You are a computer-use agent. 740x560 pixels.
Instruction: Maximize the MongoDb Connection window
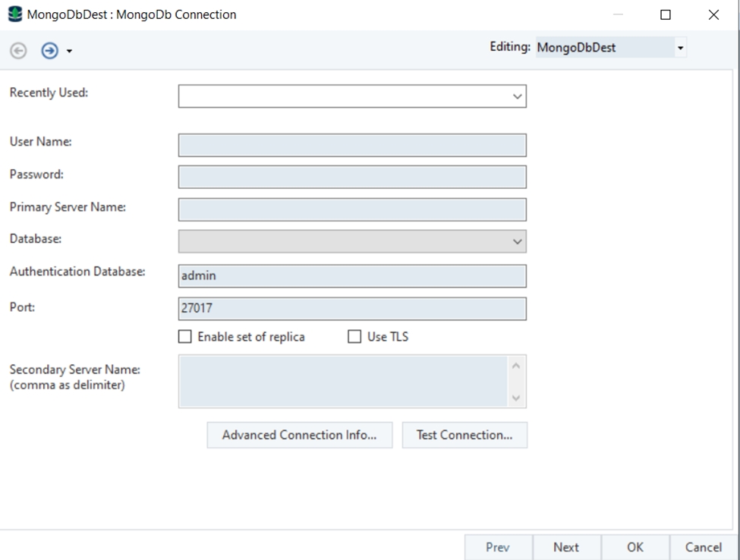coord(666,14)
